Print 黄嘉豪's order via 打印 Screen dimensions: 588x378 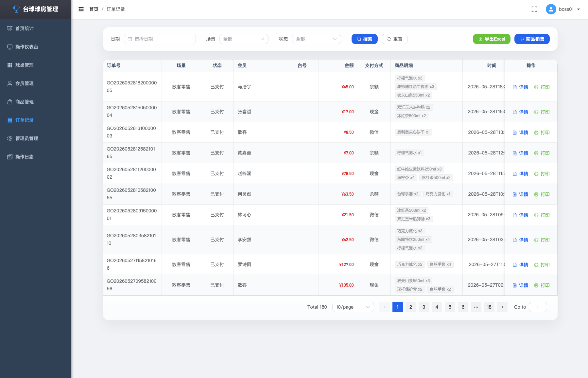[x=542, y=153]
